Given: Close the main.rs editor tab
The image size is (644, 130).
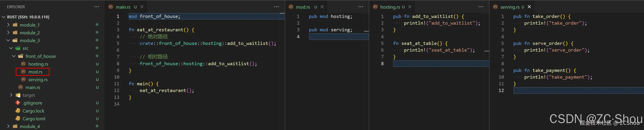Looking at the screenshot, I should (142, 7).
